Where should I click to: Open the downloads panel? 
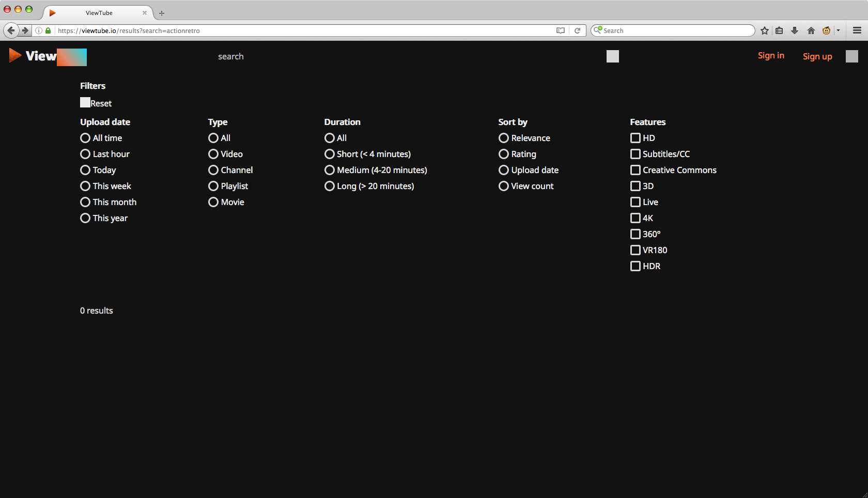pos(795,30)
